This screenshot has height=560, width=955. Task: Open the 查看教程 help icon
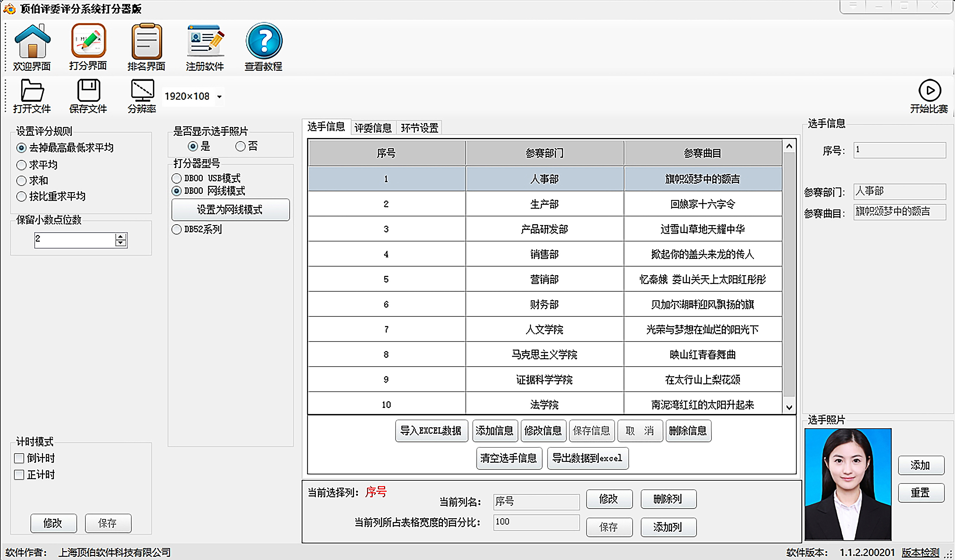pyautogui.click(x=264, y=41)
